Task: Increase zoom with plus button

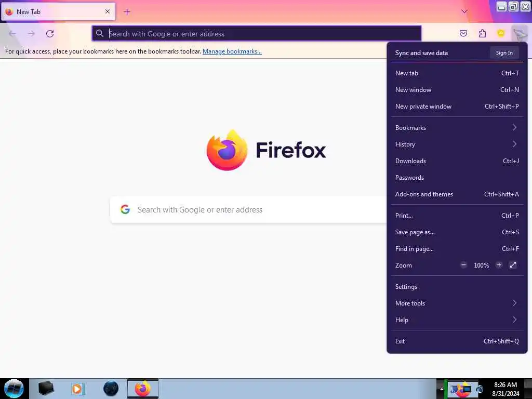Action: click(x=499, y=265)
